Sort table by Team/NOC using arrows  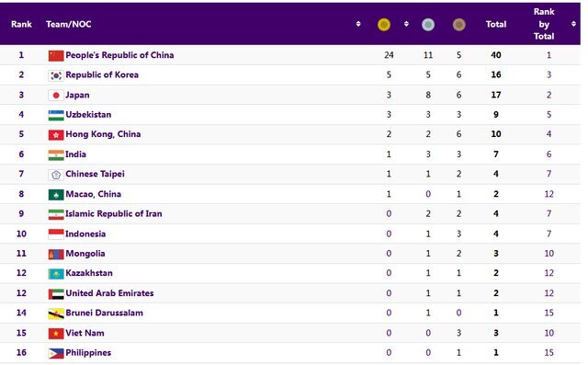[358, 24]
